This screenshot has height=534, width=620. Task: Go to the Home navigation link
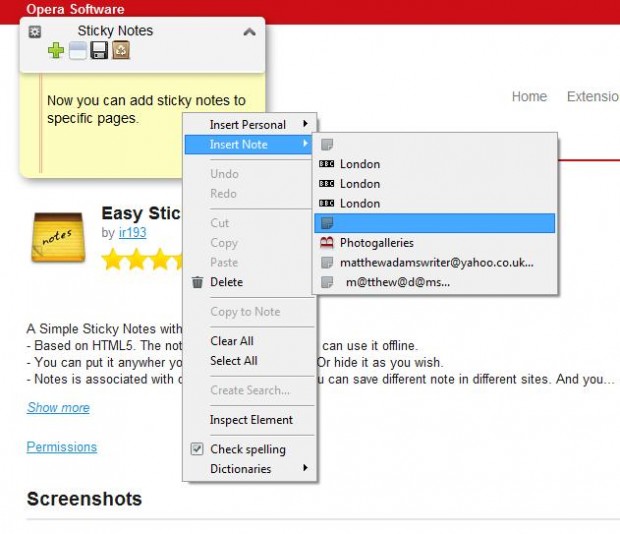pyautogui.click(x=529, y=96)
